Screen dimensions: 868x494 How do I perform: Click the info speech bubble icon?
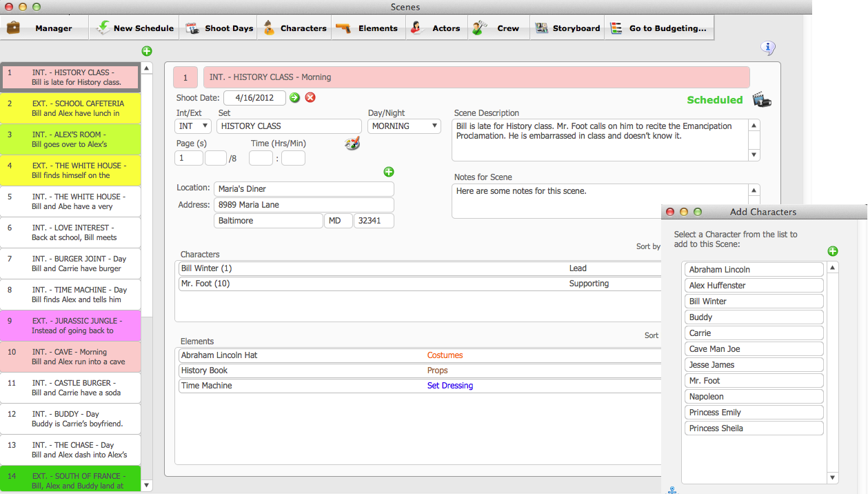tap(768, 48)
